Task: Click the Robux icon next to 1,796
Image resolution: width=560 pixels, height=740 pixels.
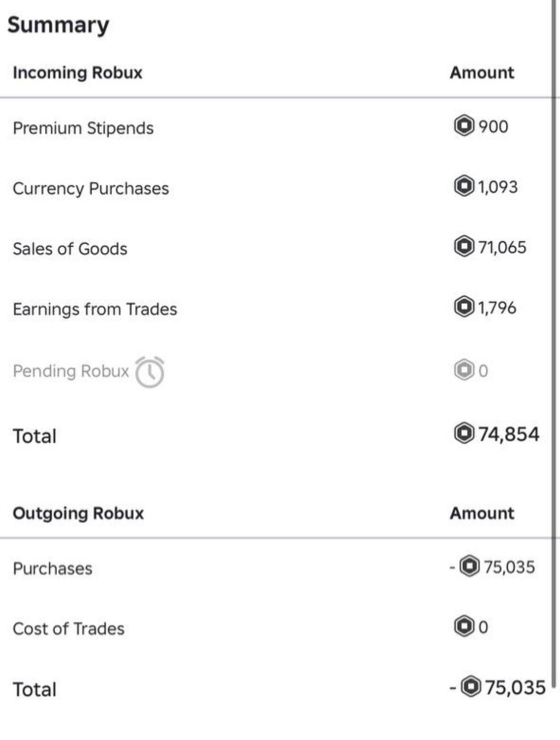Action: click(x=464, y=307)
